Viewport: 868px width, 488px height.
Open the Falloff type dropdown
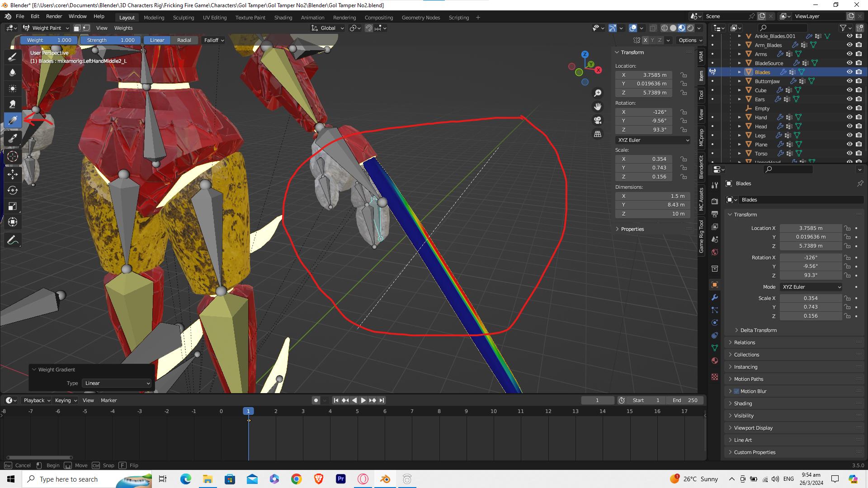[x=213, y=40]
